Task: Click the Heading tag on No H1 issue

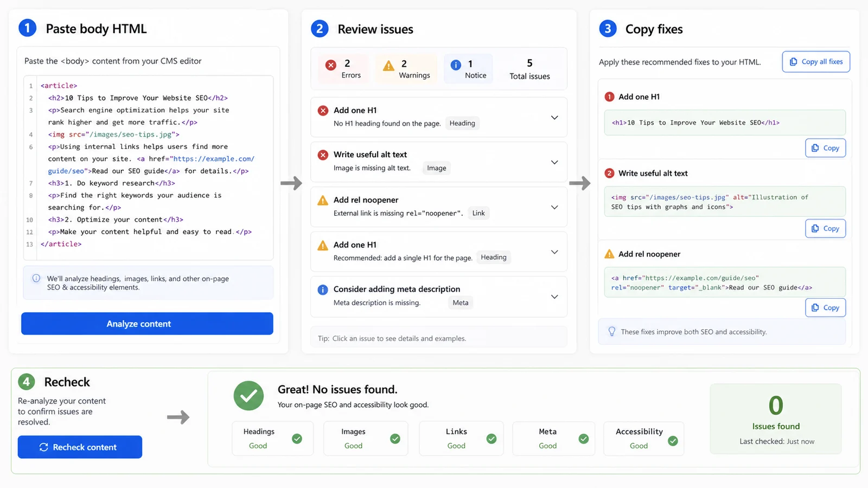Action: (x=462, y=123)
